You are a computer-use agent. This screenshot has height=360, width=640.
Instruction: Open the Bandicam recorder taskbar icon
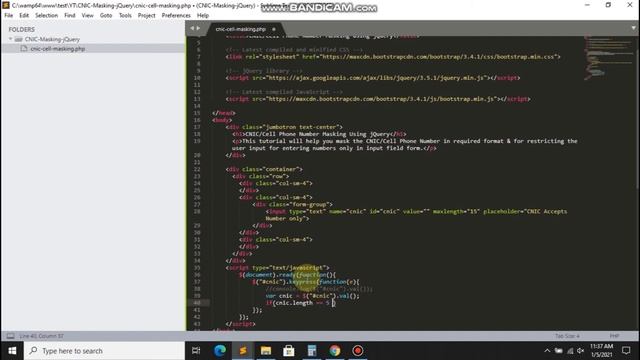pos(358,351)
